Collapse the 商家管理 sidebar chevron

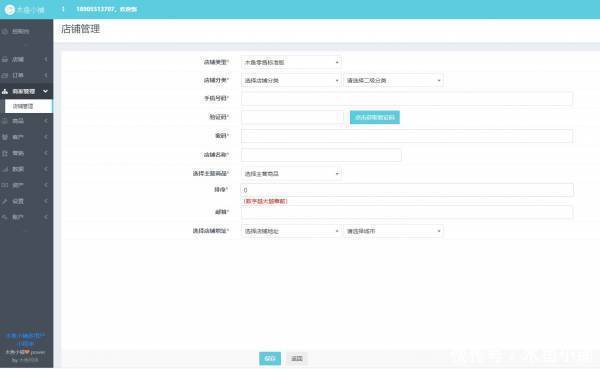coord(46,91)
